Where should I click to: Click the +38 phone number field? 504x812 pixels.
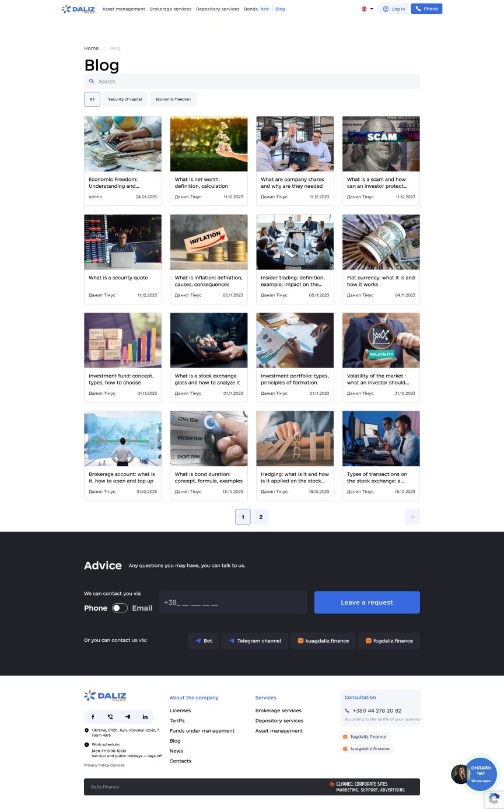coord(233,603)
